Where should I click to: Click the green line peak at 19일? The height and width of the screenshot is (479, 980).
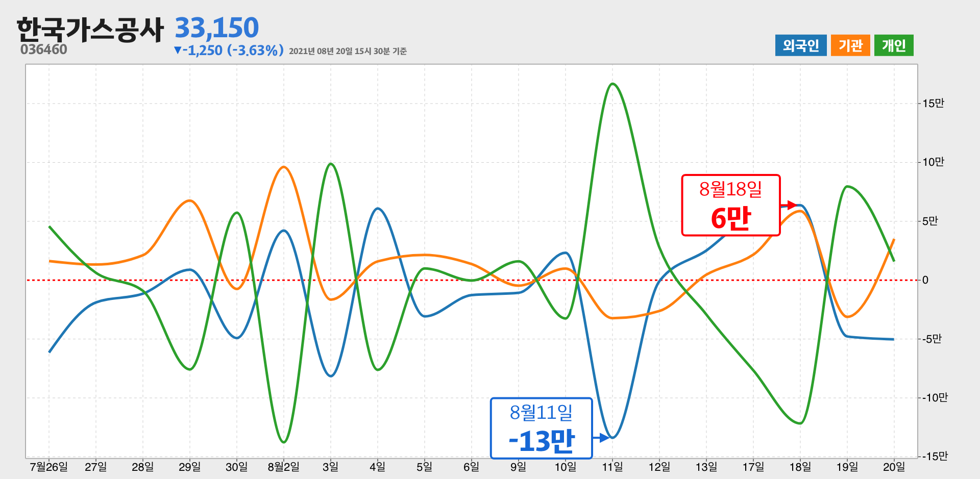click(848, 186)
